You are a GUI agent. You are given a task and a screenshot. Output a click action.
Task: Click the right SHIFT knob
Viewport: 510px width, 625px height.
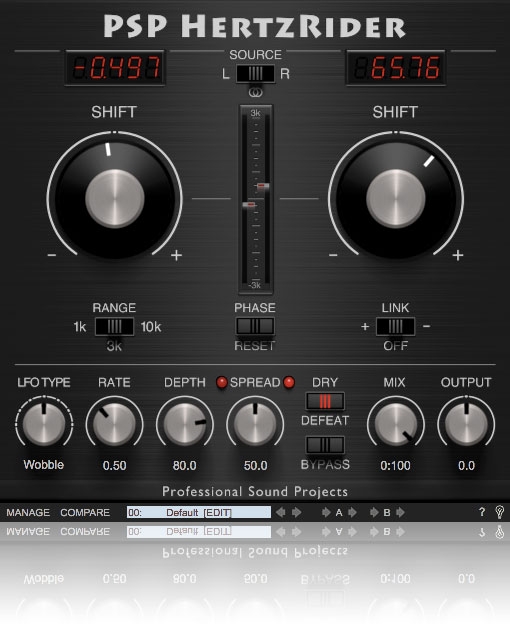(x=396, y=198)
